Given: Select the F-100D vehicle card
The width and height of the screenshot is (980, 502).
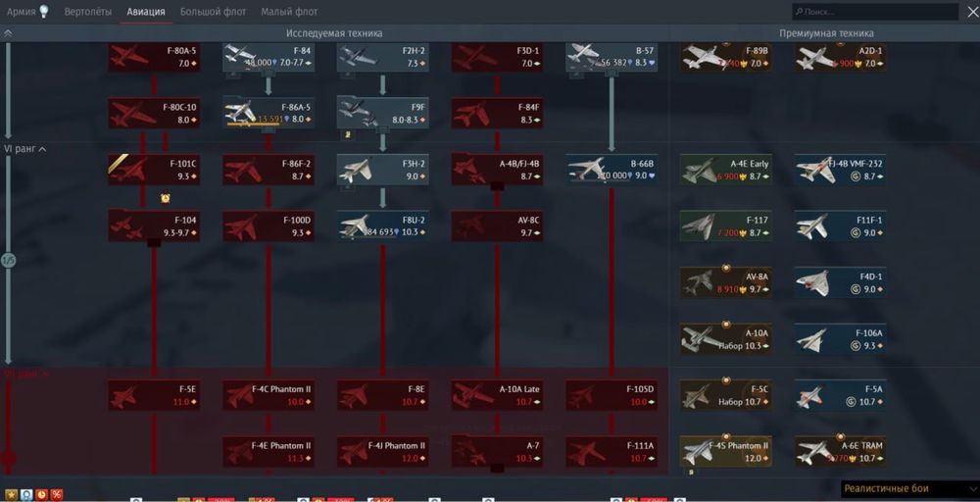Looking at the screenshot, I should tap(269, 226).
